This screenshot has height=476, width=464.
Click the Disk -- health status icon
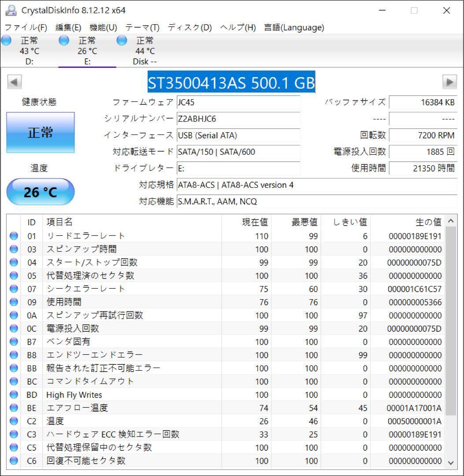coord(121,40)
